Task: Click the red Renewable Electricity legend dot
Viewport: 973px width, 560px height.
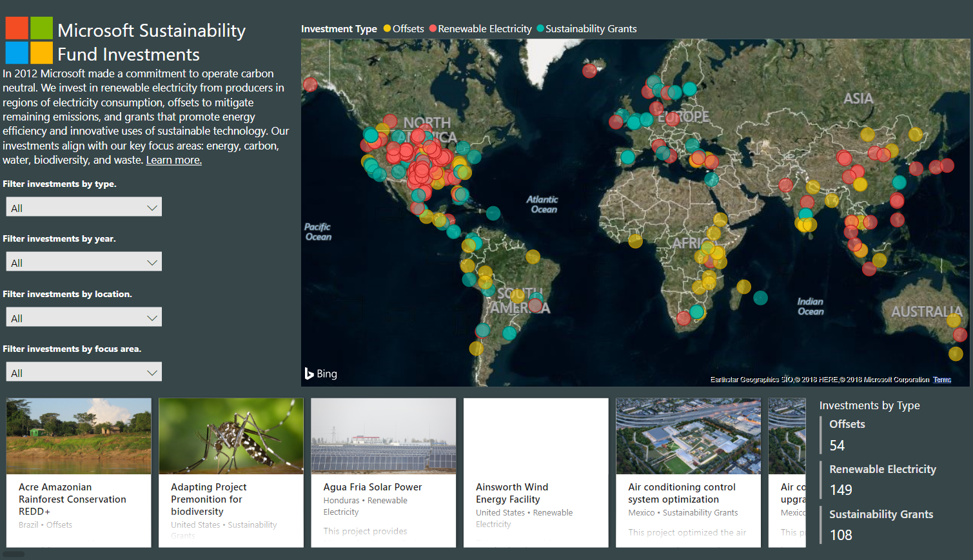Action: click(x=433, y=28)
